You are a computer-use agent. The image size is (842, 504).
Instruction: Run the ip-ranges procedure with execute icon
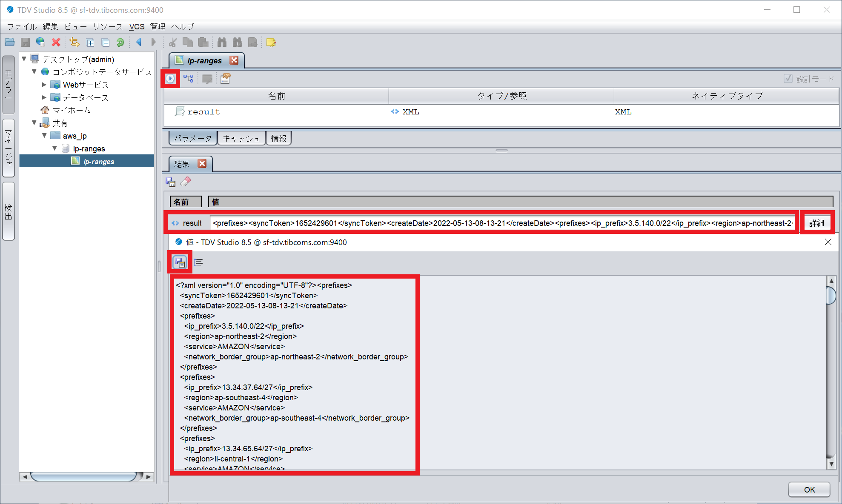[x=170, y=78]
